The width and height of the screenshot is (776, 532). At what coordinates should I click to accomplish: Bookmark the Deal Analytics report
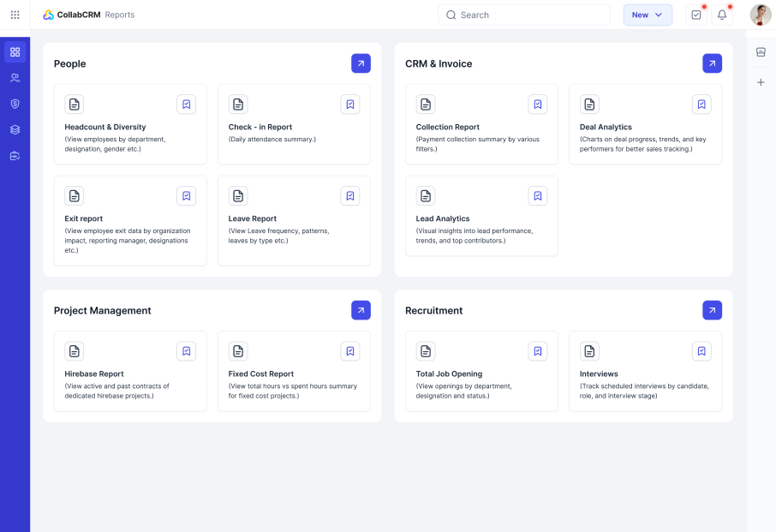tap(701, 105)
